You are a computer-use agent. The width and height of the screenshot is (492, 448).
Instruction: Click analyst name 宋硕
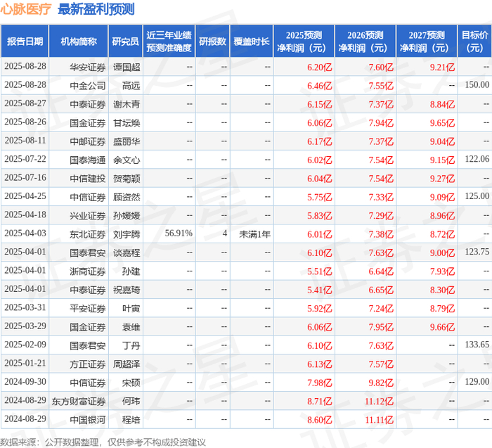tap(131, 382)
